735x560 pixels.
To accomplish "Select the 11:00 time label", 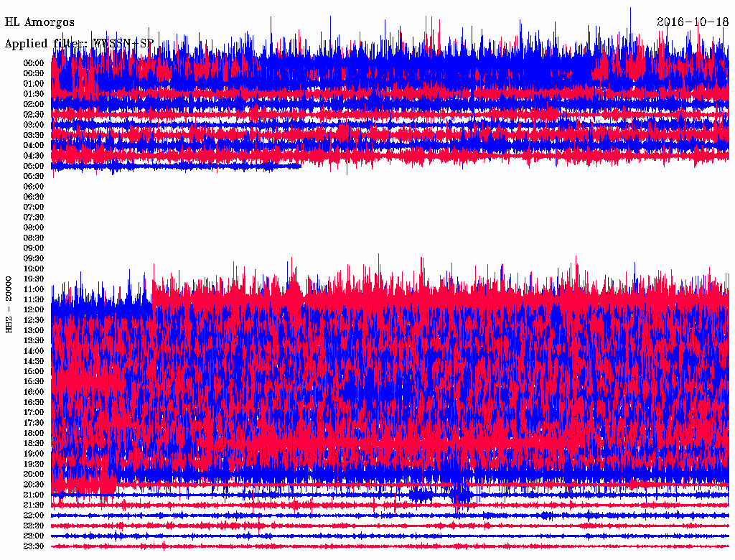I will (34, 289).
